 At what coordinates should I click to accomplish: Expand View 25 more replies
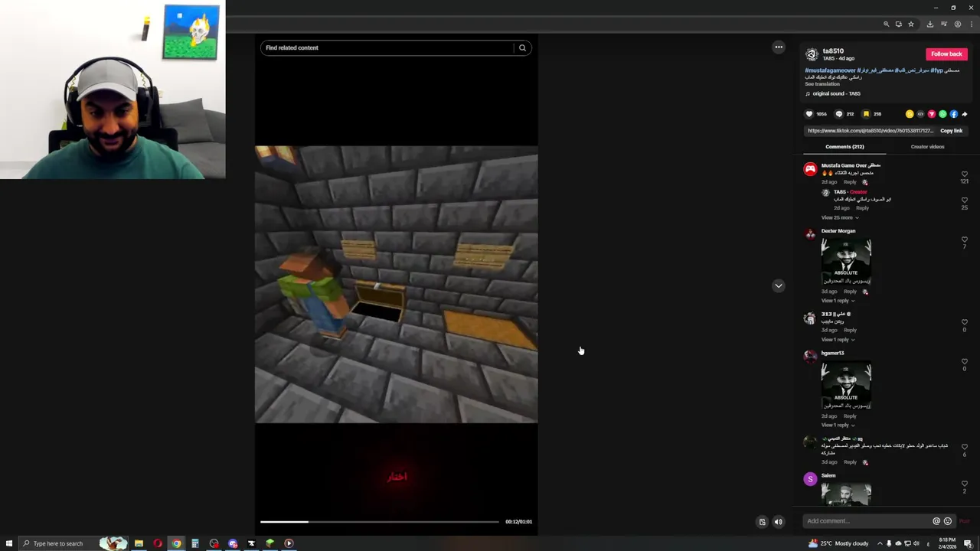click(x=840, y=217)
